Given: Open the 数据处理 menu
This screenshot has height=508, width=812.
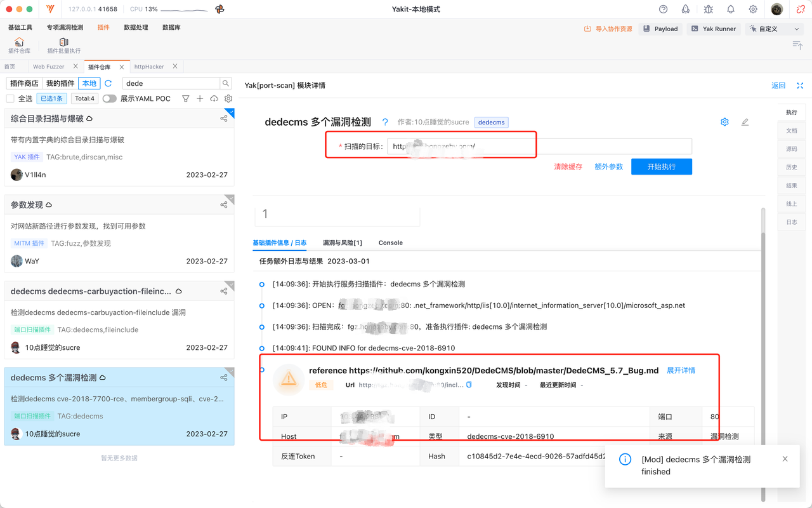Looking at the screenshot, I should 136,27.
